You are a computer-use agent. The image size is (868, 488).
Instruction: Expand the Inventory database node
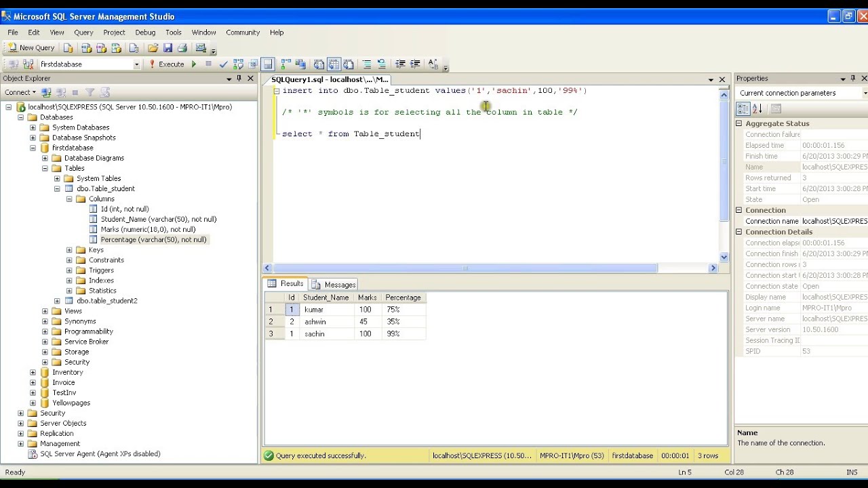click(x=33, y=372)
